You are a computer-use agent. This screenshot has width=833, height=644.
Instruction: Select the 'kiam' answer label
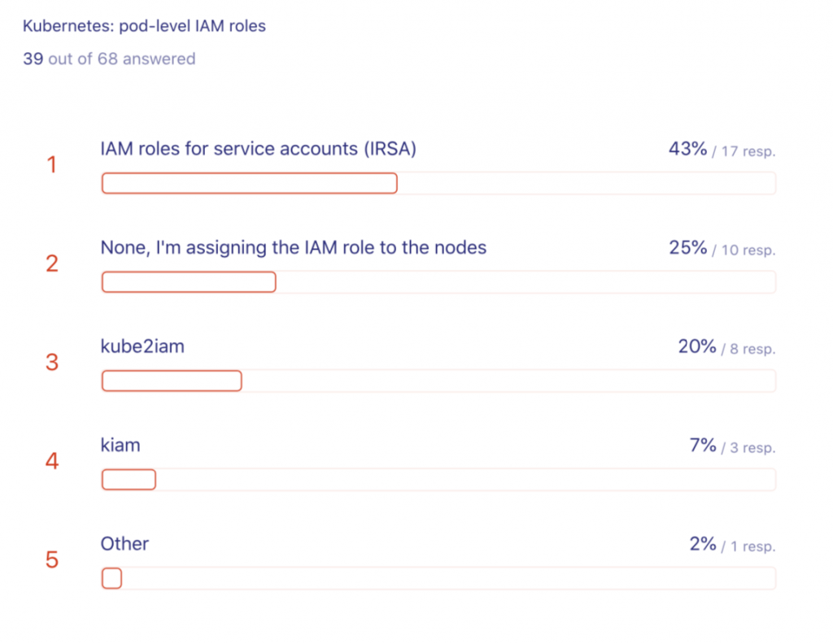[x=120, y=445]
